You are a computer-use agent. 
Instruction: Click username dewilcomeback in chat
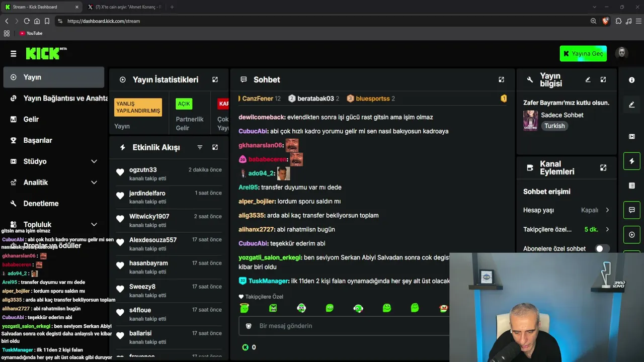(262, 117)
